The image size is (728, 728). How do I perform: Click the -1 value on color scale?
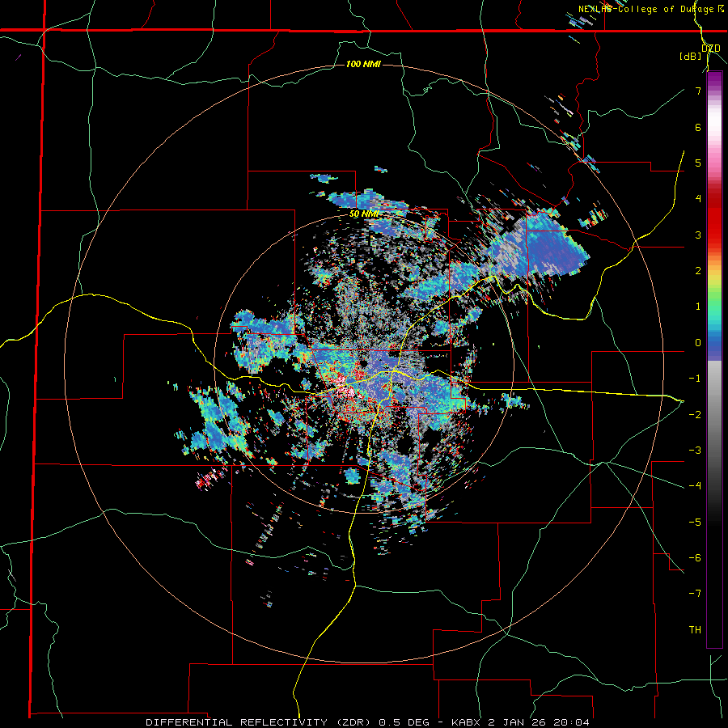tap(695, 379)
